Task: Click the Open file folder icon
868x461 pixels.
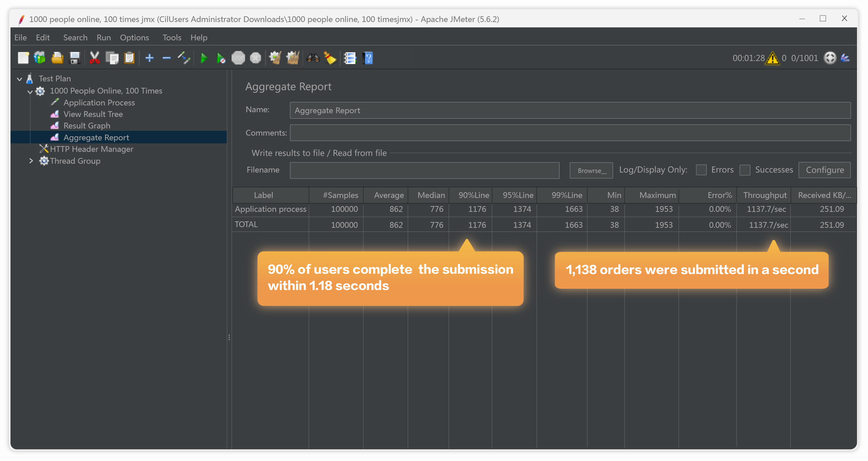Action: tap(57, 58)
